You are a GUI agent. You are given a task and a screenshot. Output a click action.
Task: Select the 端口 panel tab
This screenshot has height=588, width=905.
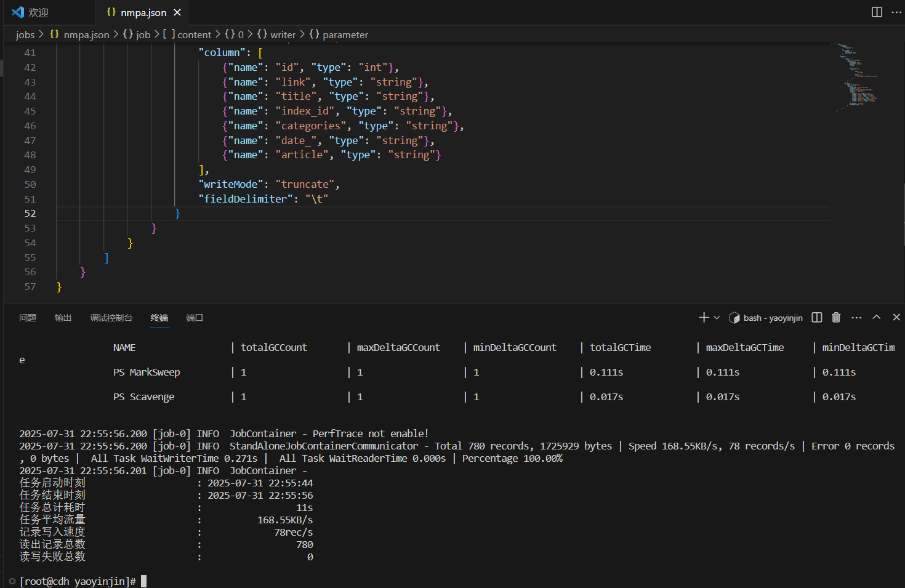195,318
